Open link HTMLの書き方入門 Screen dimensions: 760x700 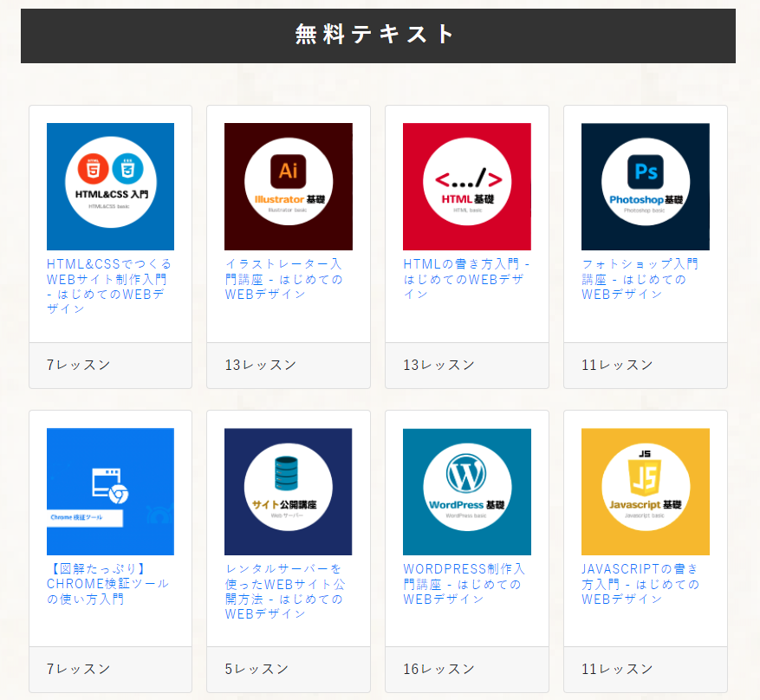[x=466, y=279]
